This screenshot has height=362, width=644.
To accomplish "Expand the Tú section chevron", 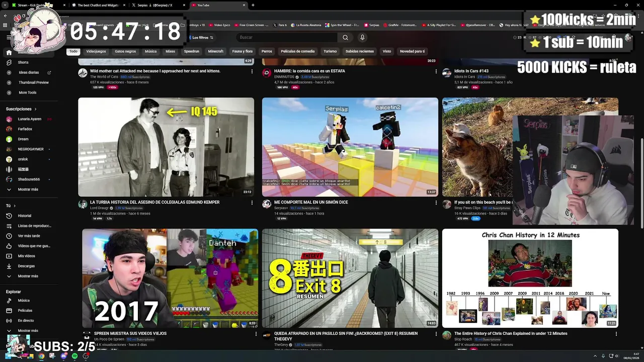I will tap(14, 206).
